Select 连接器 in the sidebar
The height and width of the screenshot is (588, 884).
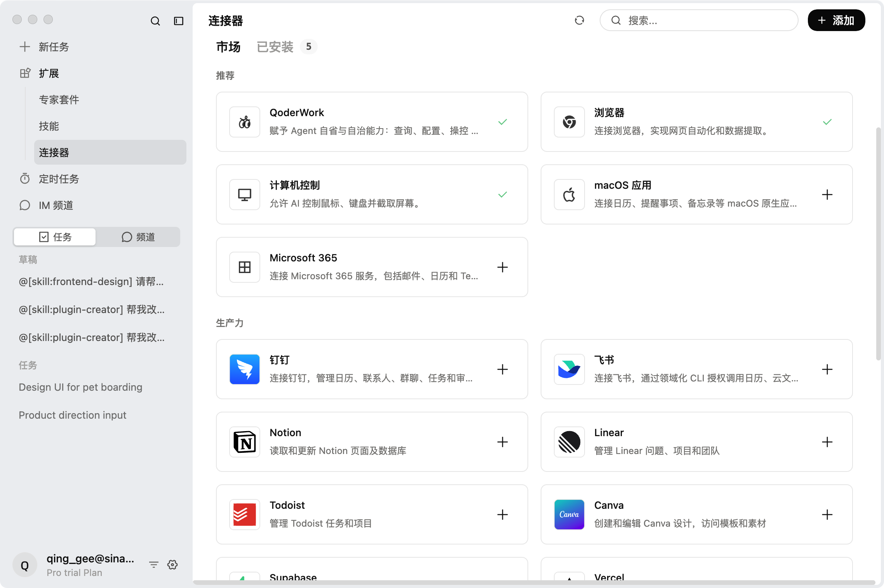pos(110,152)
